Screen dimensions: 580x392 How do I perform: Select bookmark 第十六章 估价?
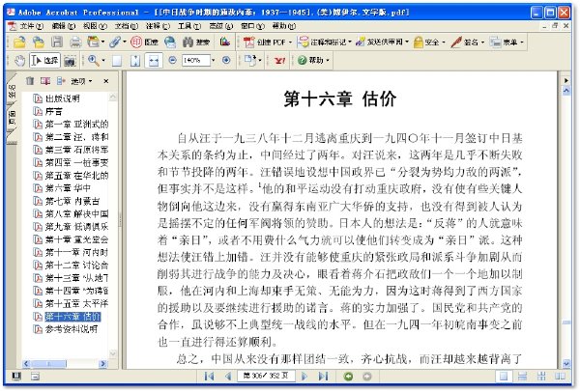72,317
